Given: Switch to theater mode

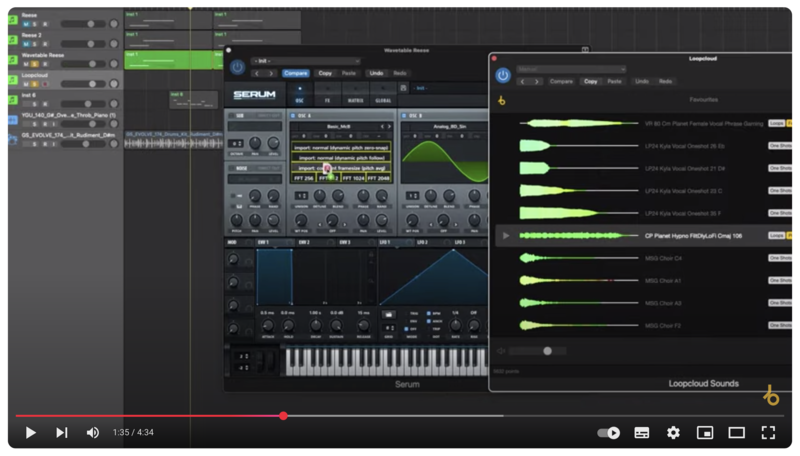Looking at the screenshot, I should 736,433.
